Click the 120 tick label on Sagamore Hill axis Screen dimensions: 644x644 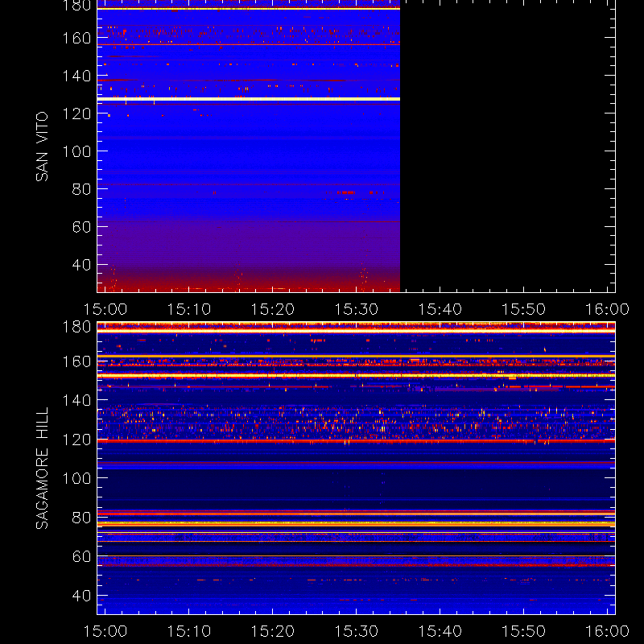[x=76, y=440]
